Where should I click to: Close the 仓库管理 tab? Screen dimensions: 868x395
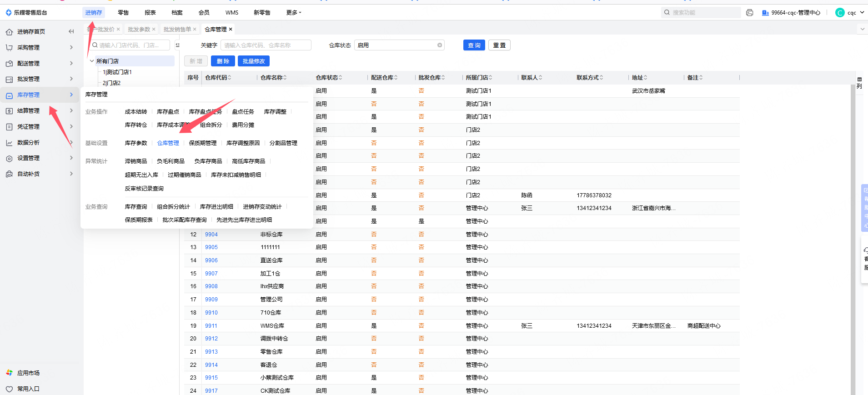coord(231,29)
